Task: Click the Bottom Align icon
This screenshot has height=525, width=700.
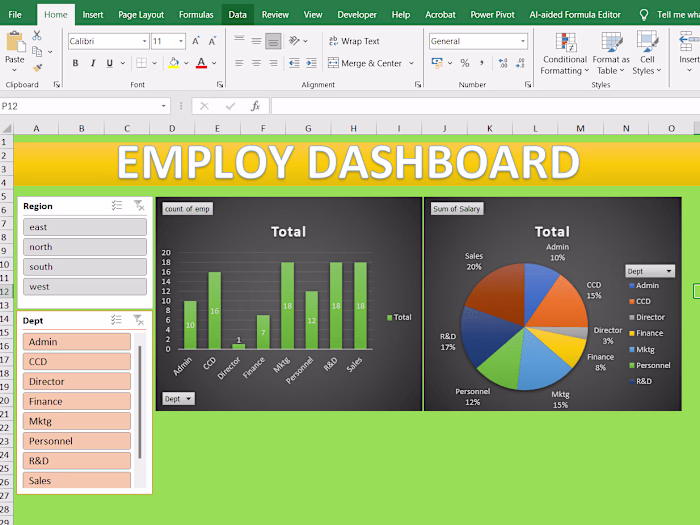Action: (x=273, y=41)
